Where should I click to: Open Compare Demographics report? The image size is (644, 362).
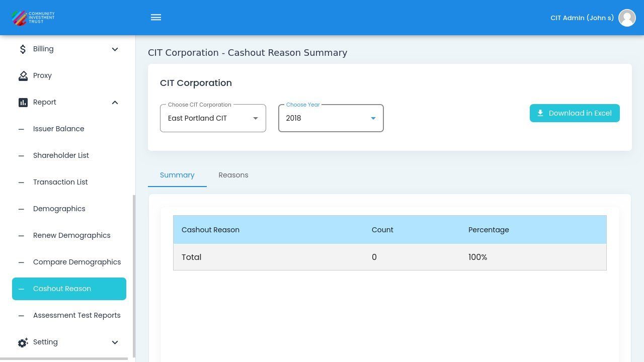(76, 262)
